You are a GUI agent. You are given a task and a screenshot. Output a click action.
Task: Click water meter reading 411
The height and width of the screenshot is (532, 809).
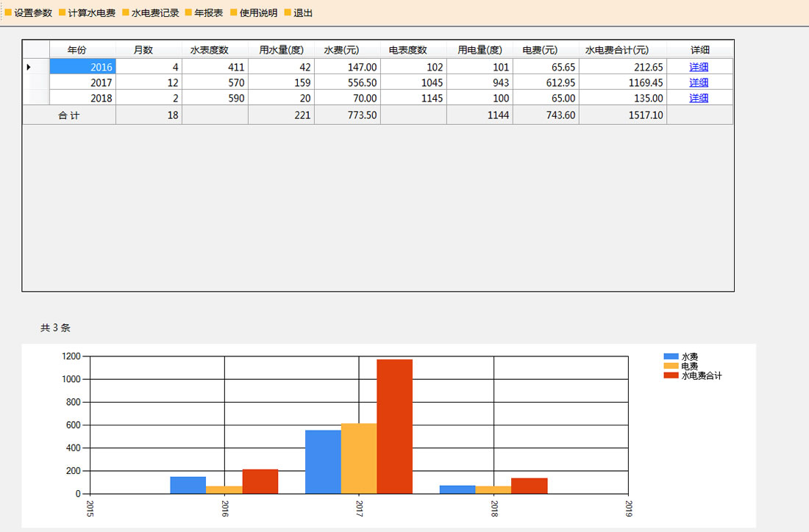pyautogui.click(x=215, y=67)
